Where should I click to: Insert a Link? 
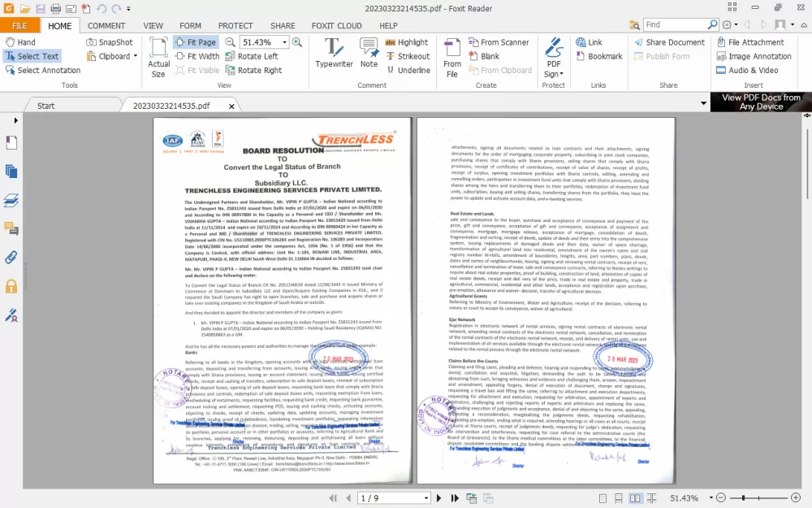pos(589,42)
